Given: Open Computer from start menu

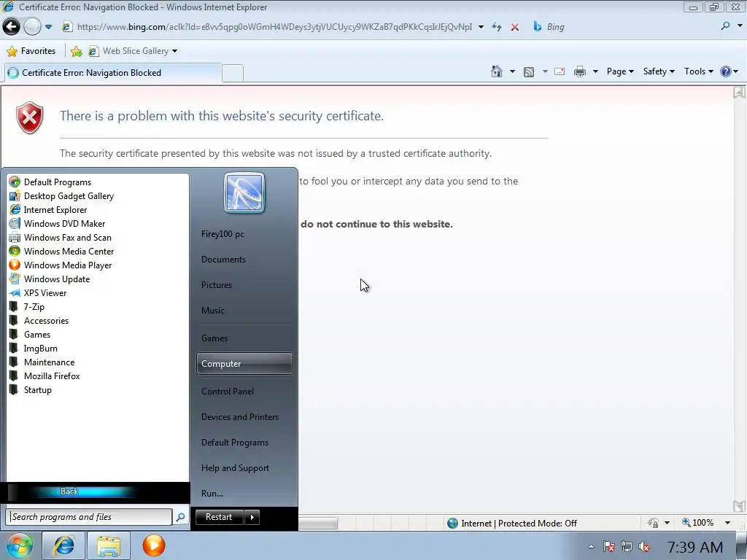Looking at the screenshot, I should [244, 364].
